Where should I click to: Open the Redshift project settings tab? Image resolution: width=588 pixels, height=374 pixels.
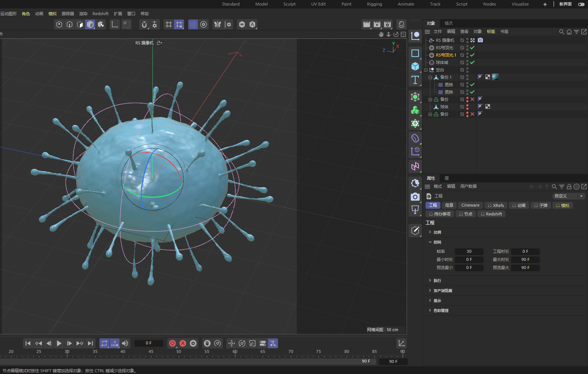491,214
